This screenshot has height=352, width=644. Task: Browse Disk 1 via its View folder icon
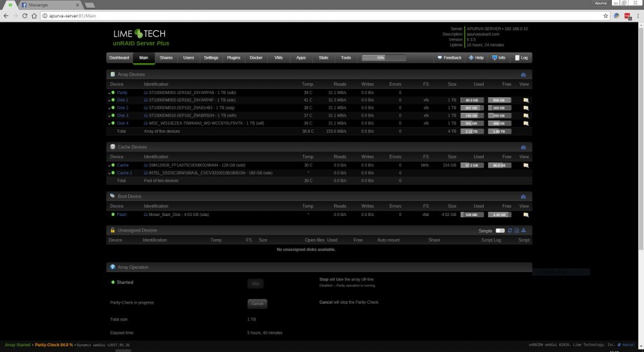tap(526, 101)
